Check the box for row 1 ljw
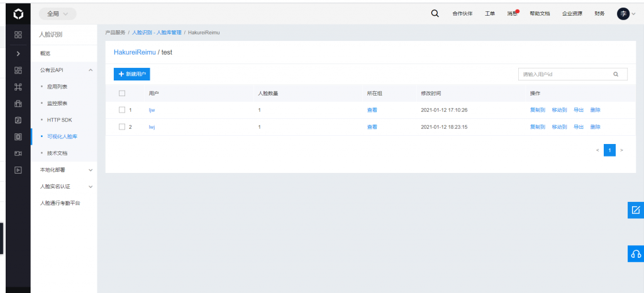The width and height of the screenshot is (644, 293). coord(122,110)
